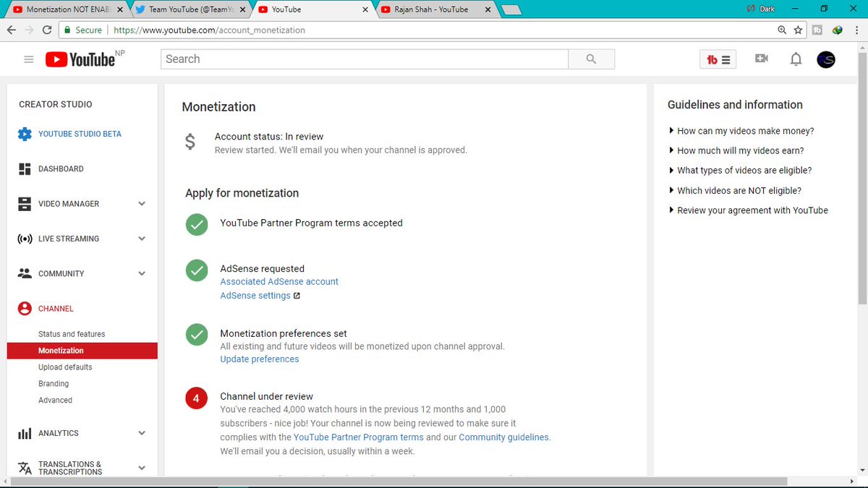Open the hamburger guide menu

(x=29, y=59)
